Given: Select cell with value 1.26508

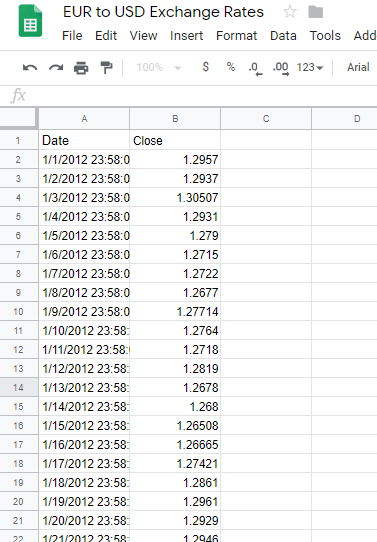Looking at the screenshot, I should (175, 426).
